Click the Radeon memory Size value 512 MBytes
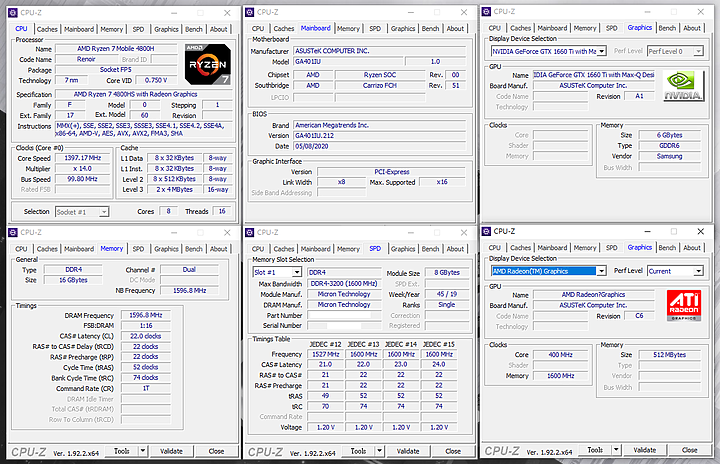This screenshot has width=720, height=464. point(669,355)
